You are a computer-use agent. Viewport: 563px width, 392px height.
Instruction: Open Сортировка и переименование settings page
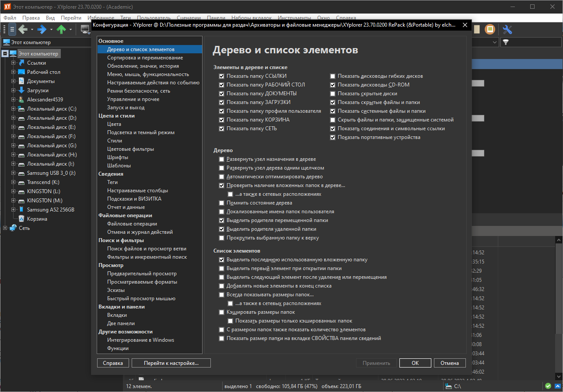tap(145, 58)
